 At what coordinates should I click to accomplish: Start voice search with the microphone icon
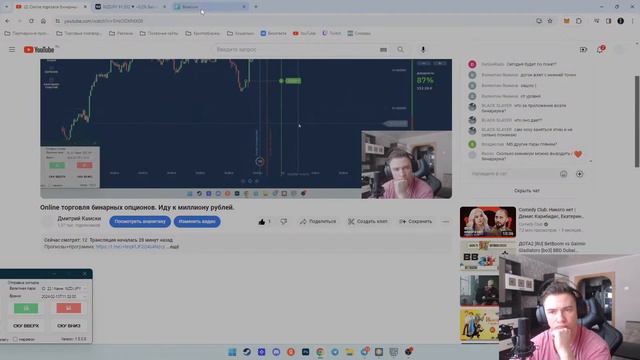tap(423, 49)
